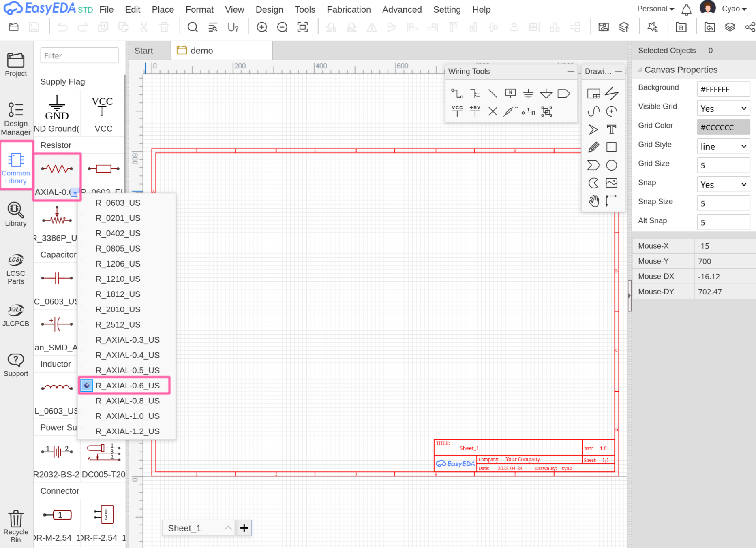Add a new sheet with plus button
This screenshot has width=756, height=548.
tap(244, 528)
